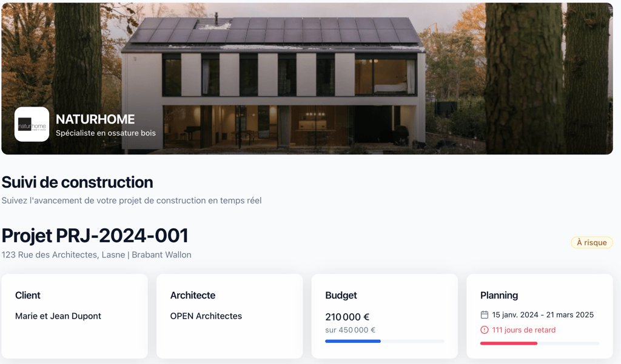Click client name Marie et Jean Dupont
Screen dimensions: 621x364
click(x=58, y=316)
